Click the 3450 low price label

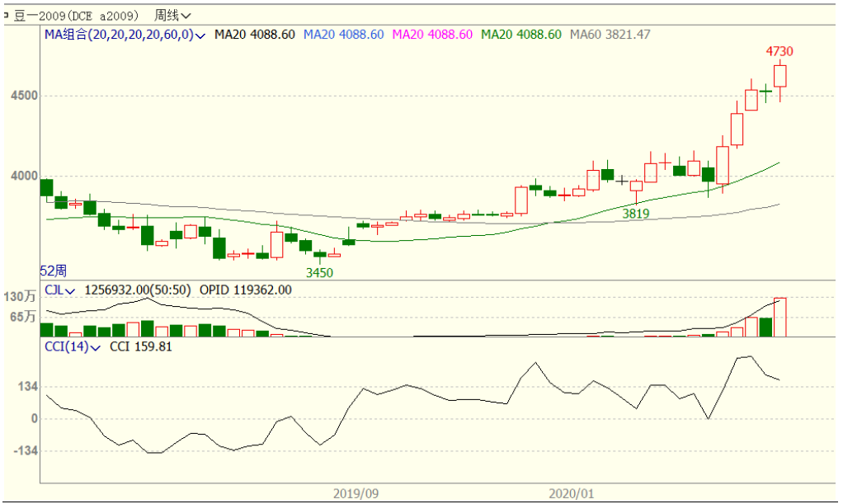(319, 273)
